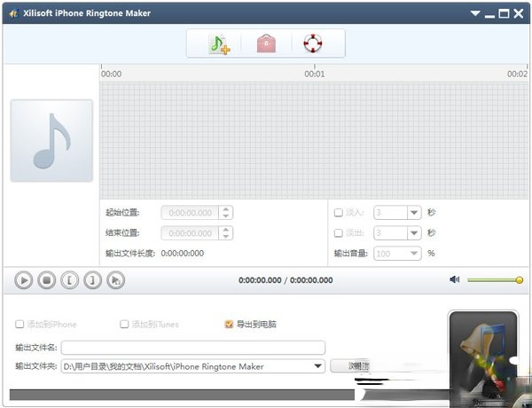This screenshot has width=532, height=408.
Task: Click the 00:00 timeline marker
Action: point(112,74)
